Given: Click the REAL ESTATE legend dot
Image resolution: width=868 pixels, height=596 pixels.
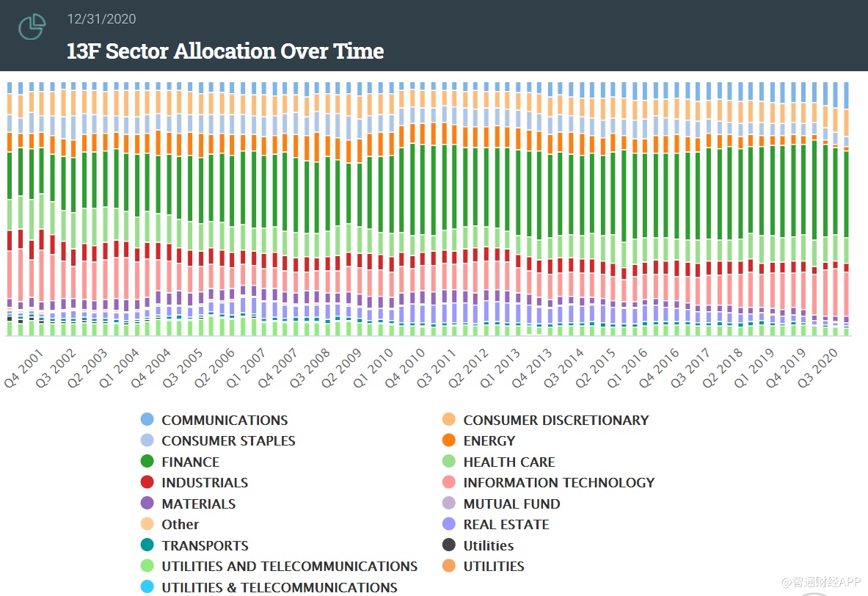Looking at the screenshot, I should (449, 524).
